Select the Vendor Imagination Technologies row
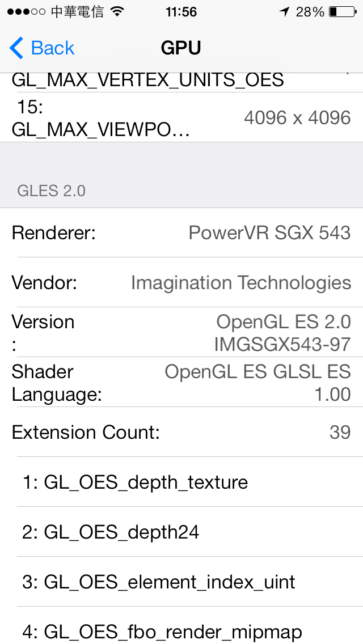The image size is (363, 644). [x=181, y=282]
